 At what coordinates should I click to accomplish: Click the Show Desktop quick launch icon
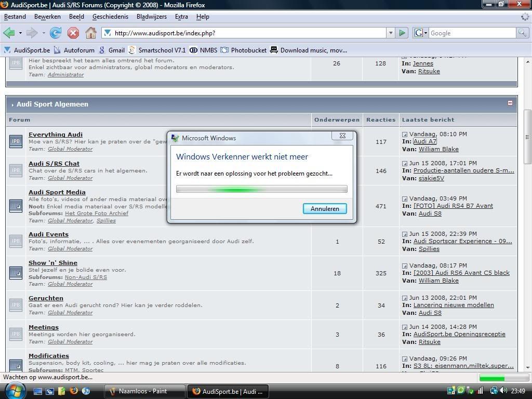[37, 391]
